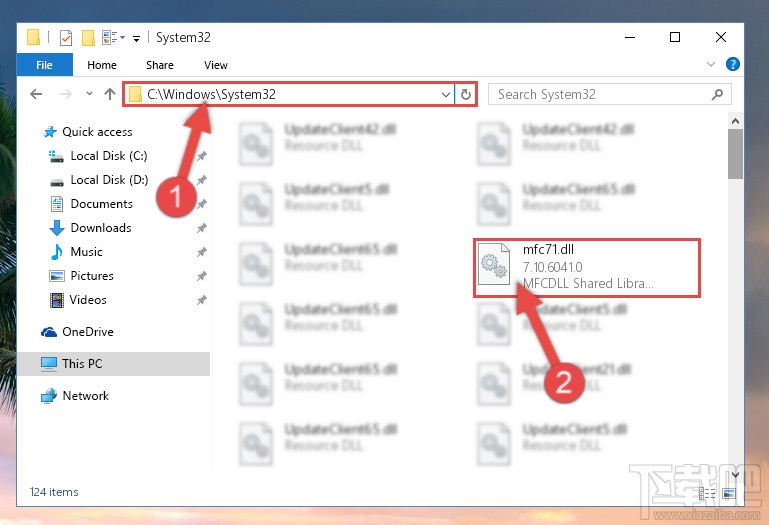Viewport: 769px width, 525px height.
Task: Open the address bar history dropdown
Action: [445, 94]
